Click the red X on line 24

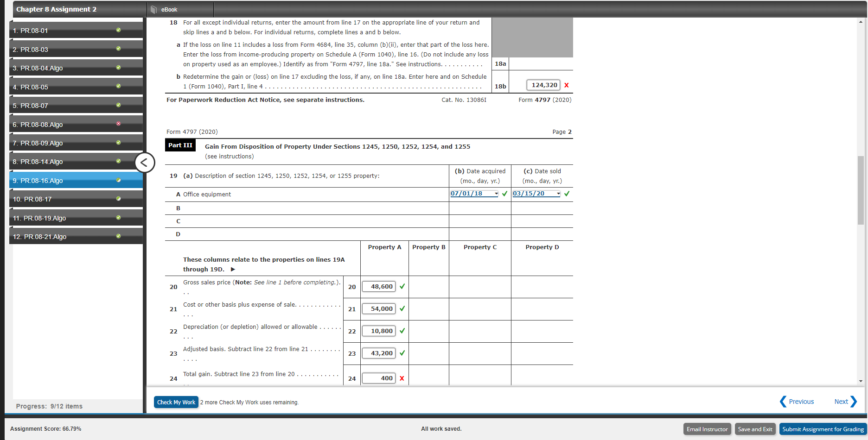[x=402, y=378]
